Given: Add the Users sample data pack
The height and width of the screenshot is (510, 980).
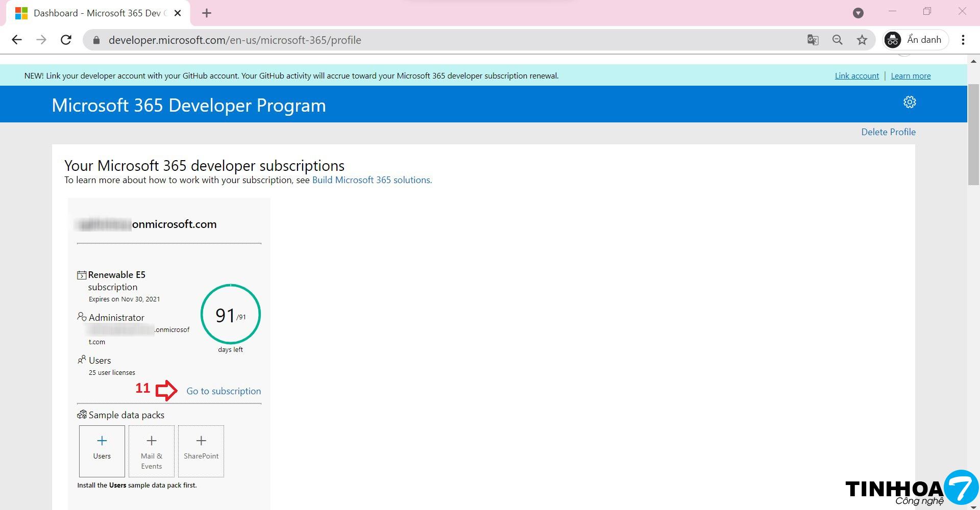Looking at the screenshot, I should coord(102,451).
